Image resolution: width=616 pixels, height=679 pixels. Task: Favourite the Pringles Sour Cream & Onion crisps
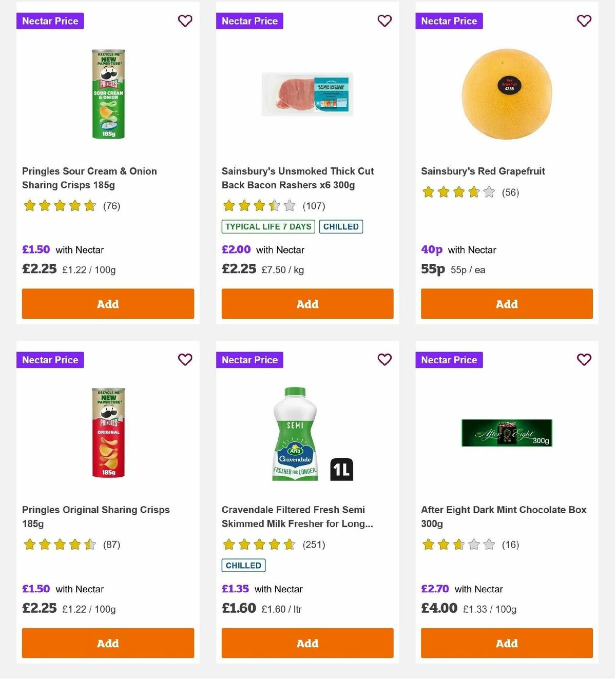click(x=185, y=21)
